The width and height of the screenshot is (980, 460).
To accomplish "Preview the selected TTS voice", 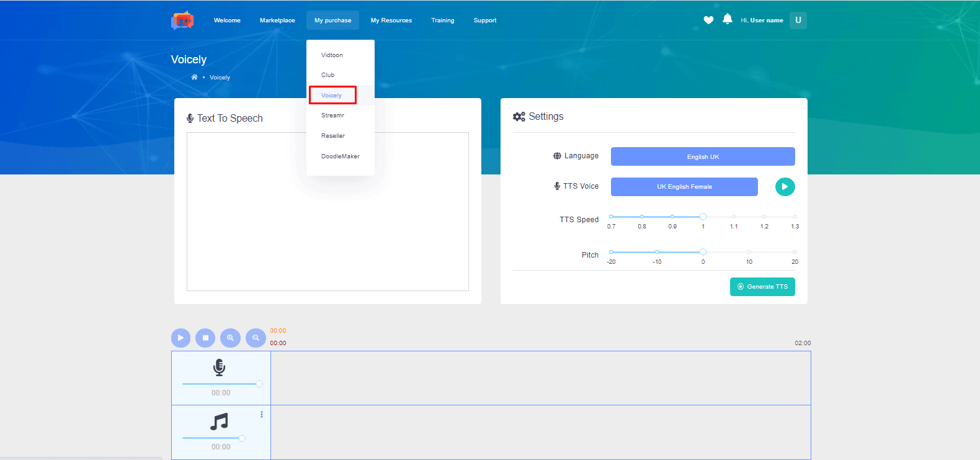I will click(785, 187).
